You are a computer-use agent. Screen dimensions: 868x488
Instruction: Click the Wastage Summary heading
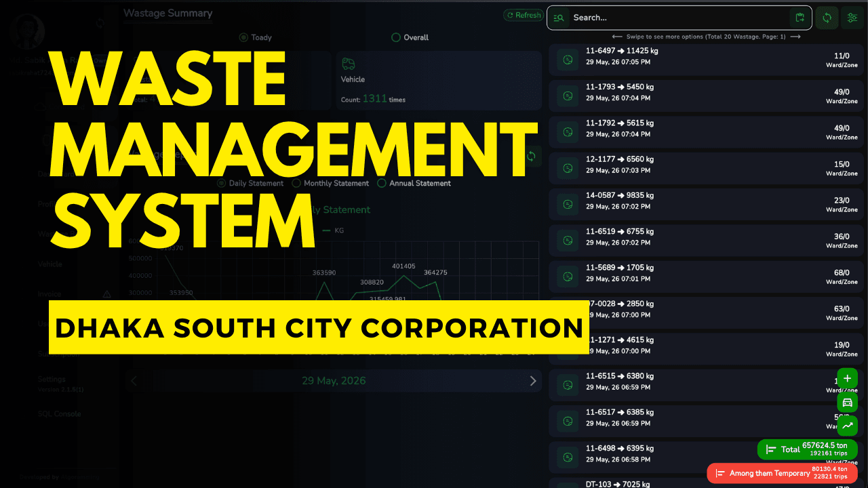pos(168,13)
